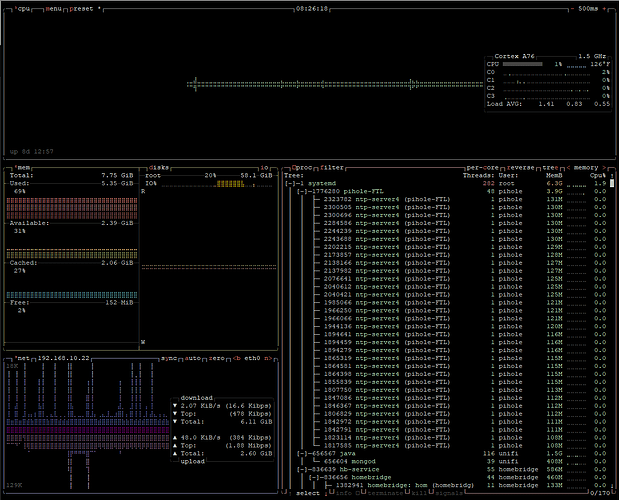
Task: Click left arrow before memory sort column
Action: pyautogui.click(x=567, y=167)
